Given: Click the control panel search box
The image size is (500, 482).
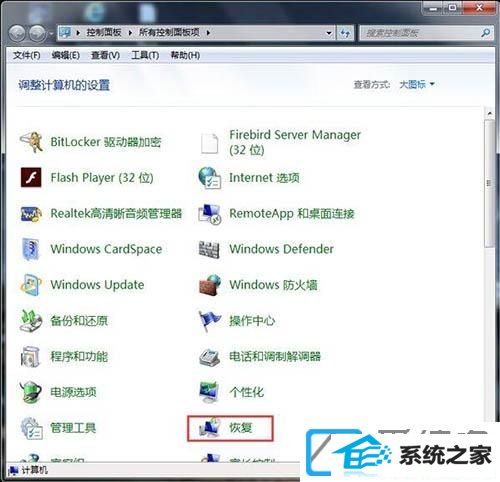Looking at the screenshot, I should coord(421,33).
